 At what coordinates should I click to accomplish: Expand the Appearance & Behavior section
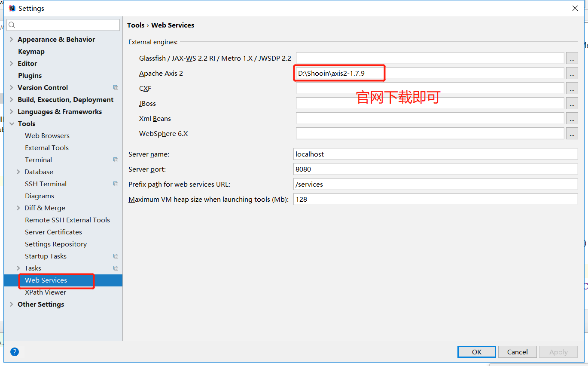click(x=11, y=39)
